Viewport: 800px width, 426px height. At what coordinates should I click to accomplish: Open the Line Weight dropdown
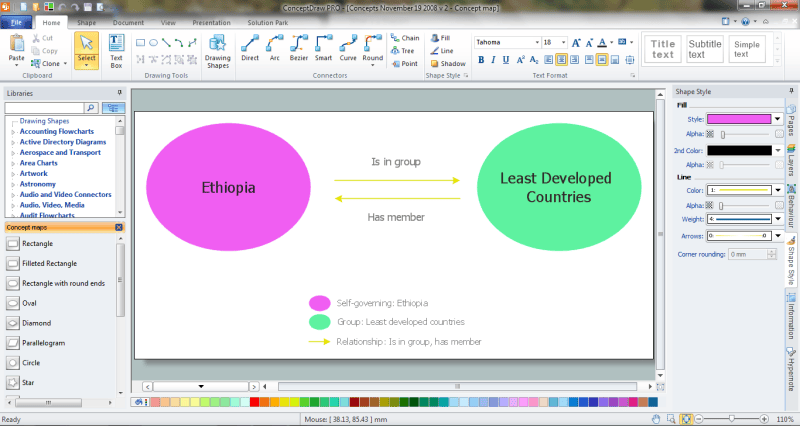778,219
